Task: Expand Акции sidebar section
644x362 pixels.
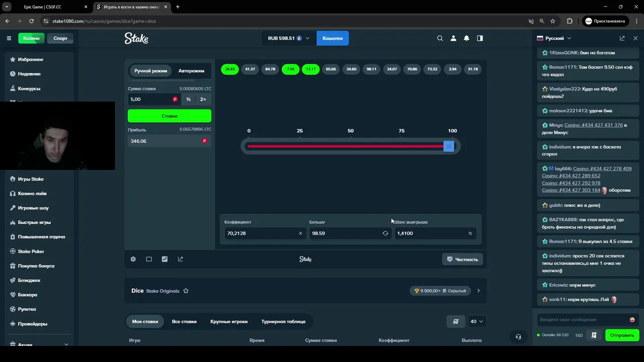Action: pyautogui.click(x=66, y=344)
